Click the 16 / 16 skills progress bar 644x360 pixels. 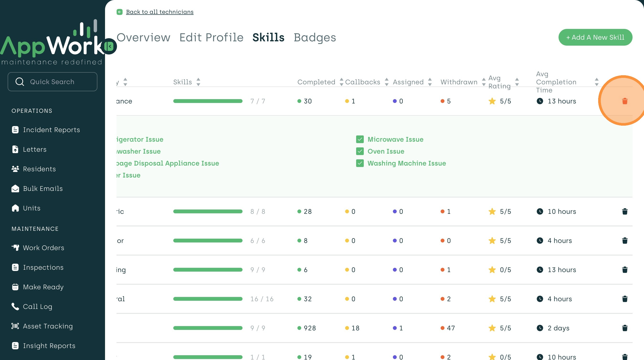(207, 299)
